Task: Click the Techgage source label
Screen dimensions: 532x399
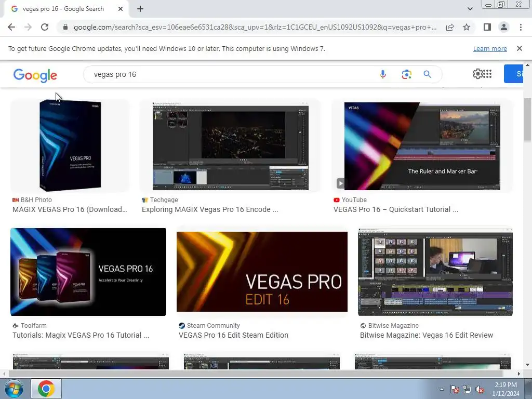Action: tap(164, 200)
